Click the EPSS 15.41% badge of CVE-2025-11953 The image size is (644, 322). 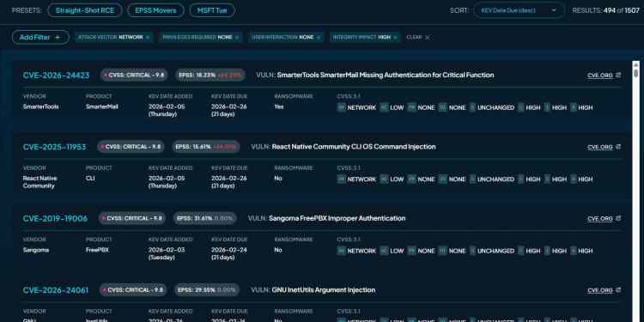click(x=206, y=147)
